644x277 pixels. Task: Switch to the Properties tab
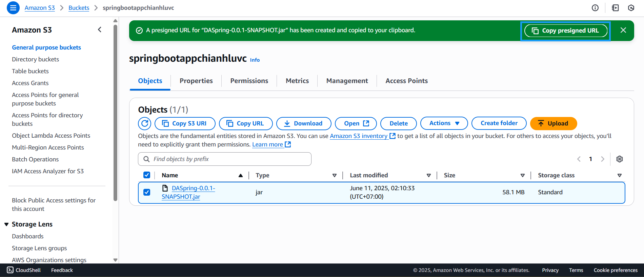196,81
